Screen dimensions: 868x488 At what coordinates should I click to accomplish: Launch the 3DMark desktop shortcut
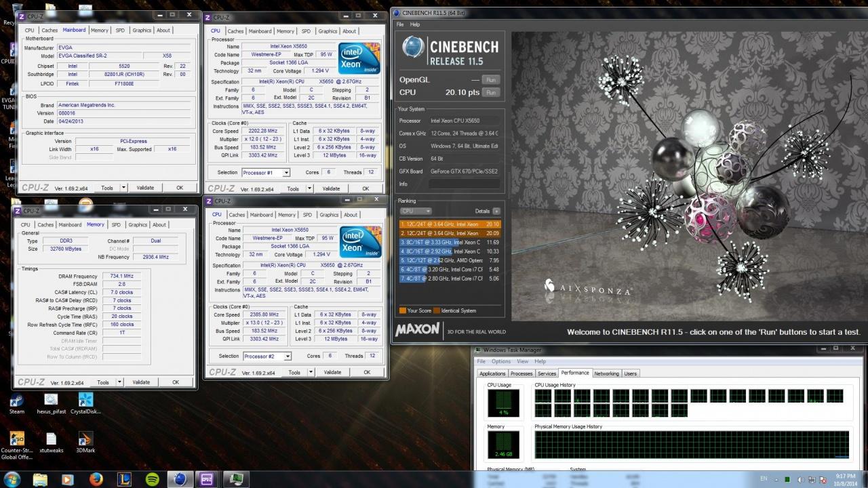click(85, 443)
